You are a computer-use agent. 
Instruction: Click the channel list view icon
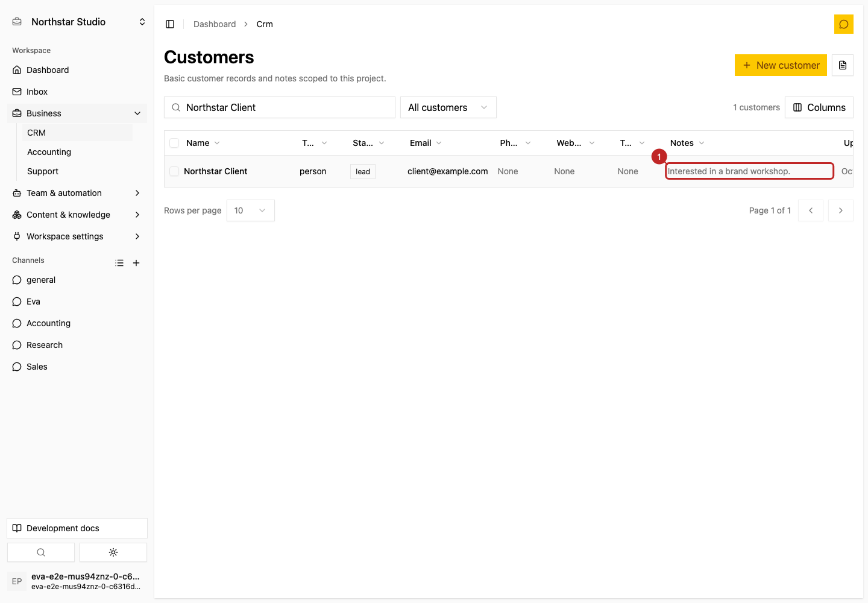tap(119, 263)
